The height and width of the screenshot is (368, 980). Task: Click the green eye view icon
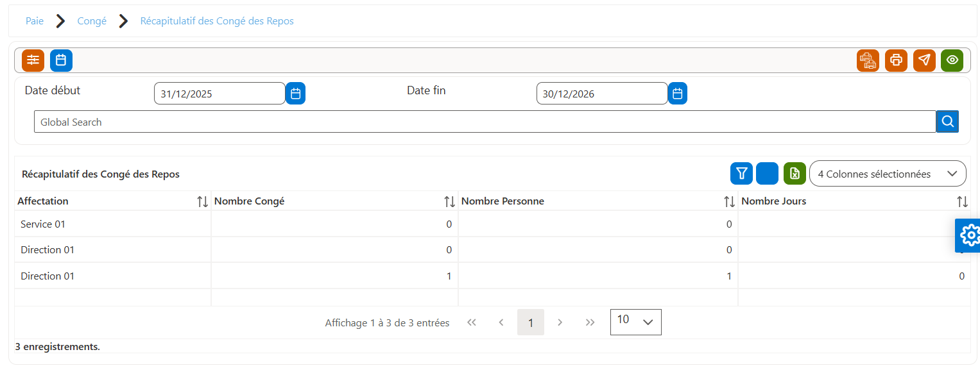pyautogui.click(x=952, y=60)
